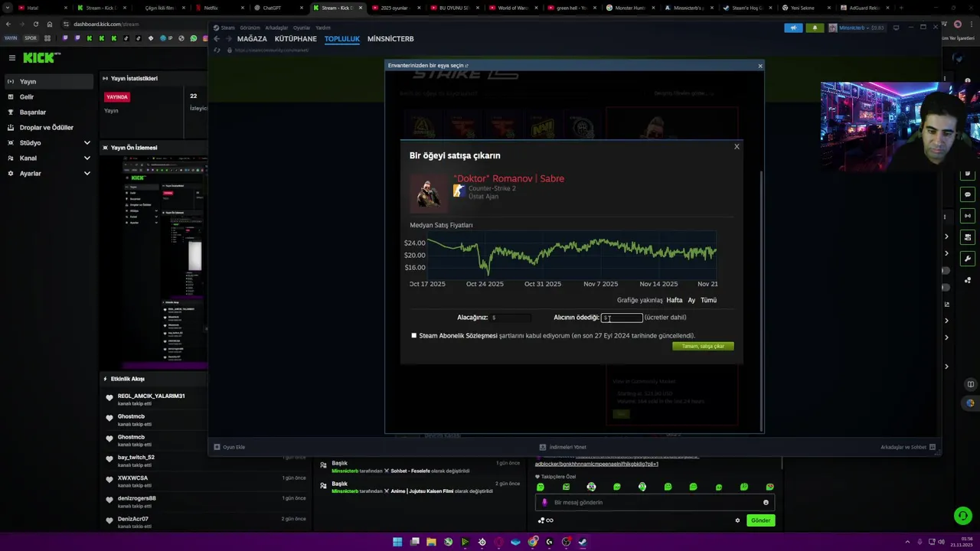Click the purple chat identity icon
The width and height of the screenshot is (980, 551).
click(x=545, y=502)
